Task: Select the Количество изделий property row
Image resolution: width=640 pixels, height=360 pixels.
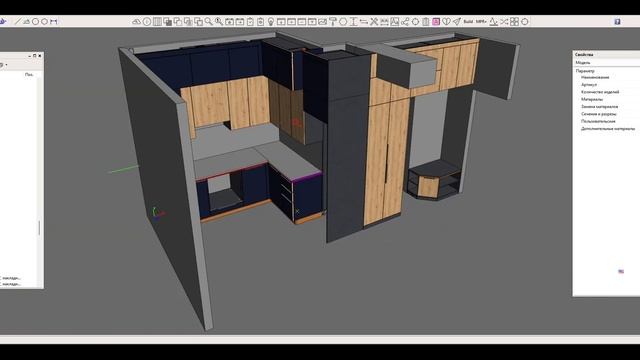Action: [600, 92]
